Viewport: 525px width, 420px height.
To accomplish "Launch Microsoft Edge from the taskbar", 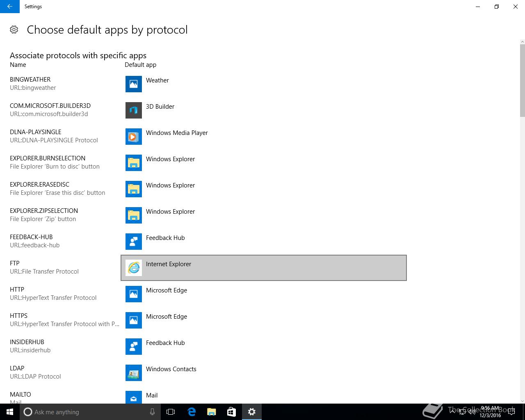I will pos(192,412).
